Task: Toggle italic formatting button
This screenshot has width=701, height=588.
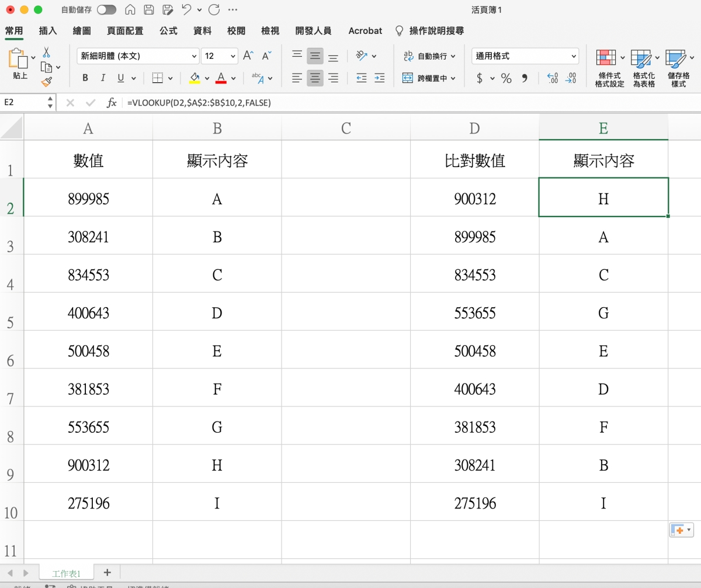Action: [103, 78]
